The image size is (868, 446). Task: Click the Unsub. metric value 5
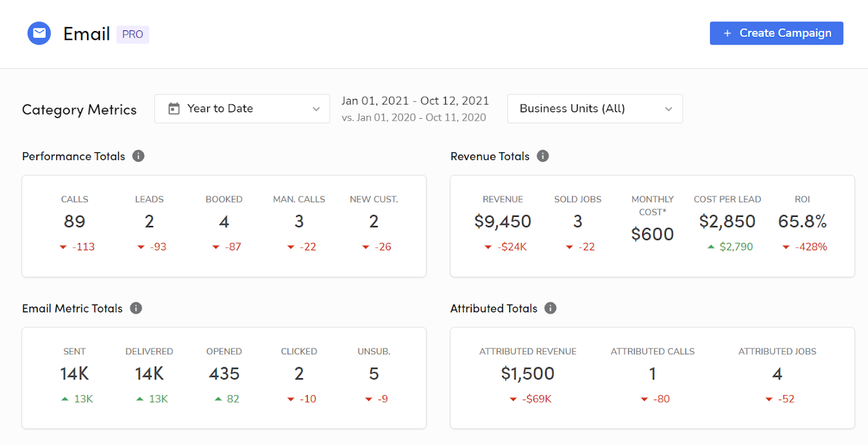[374, 374]
